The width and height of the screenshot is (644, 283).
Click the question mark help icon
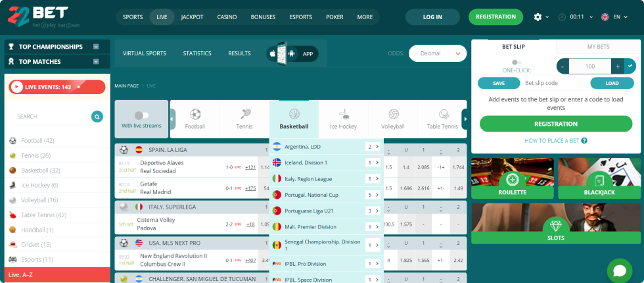584,141
